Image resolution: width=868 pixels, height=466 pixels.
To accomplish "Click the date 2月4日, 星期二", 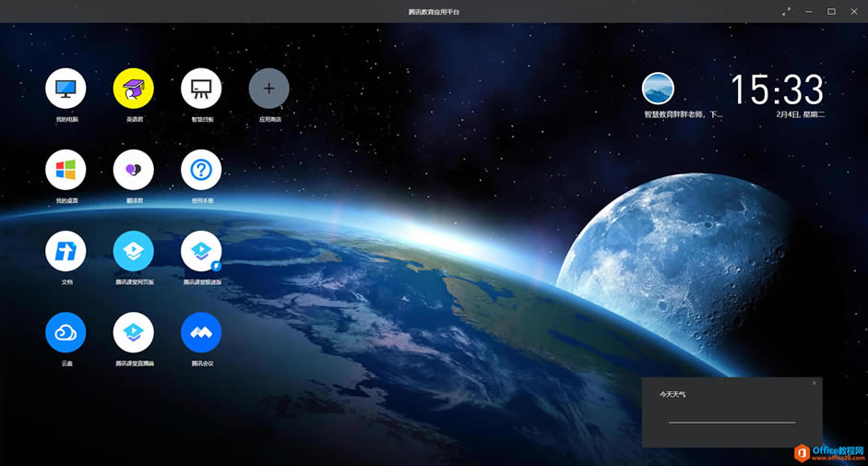I will pyautogui.click(x=800, y=114).
